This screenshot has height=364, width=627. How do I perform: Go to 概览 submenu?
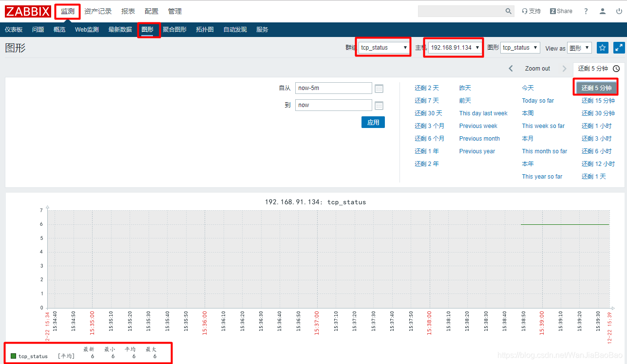(59, 30)
